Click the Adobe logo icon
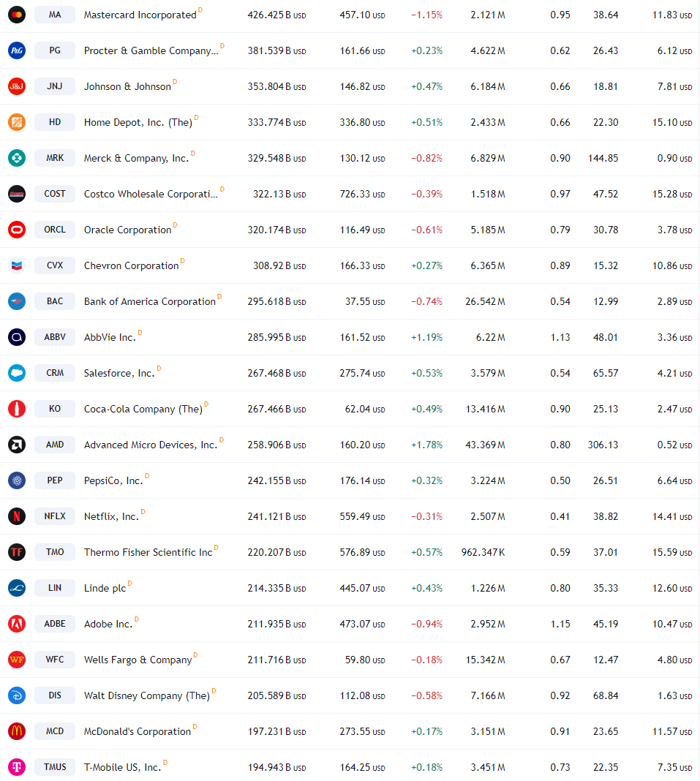700x781 pixels. click(17, 624)
